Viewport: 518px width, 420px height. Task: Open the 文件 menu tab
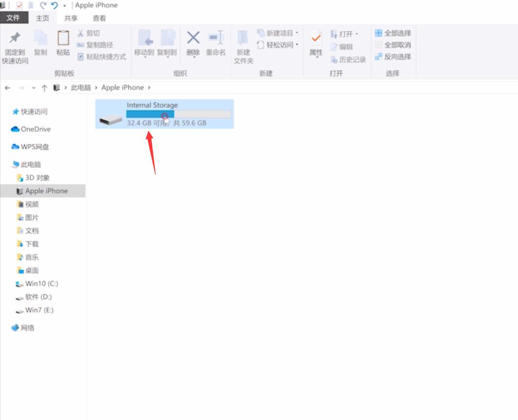(13, 18)
